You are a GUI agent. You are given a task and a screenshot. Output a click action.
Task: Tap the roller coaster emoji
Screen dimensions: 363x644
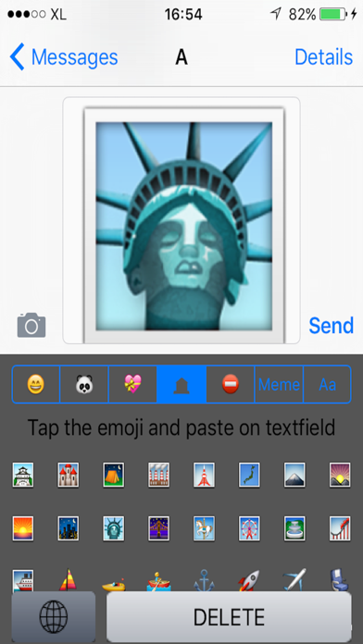pos(340,528)
